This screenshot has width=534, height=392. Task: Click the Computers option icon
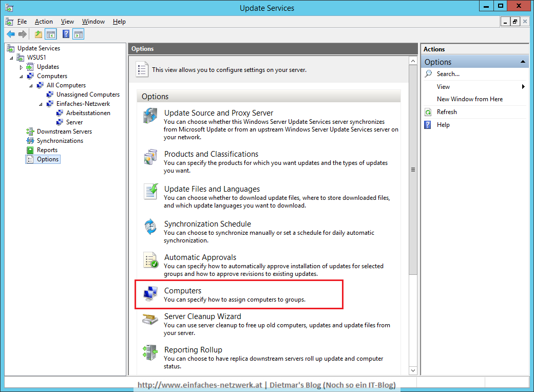click(150, 293)
